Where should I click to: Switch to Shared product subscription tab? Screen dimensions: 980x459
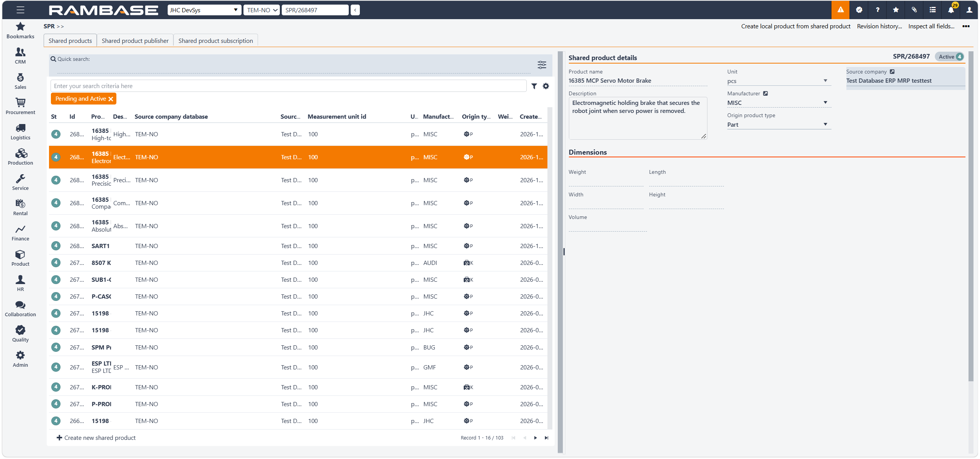[216, 41]
